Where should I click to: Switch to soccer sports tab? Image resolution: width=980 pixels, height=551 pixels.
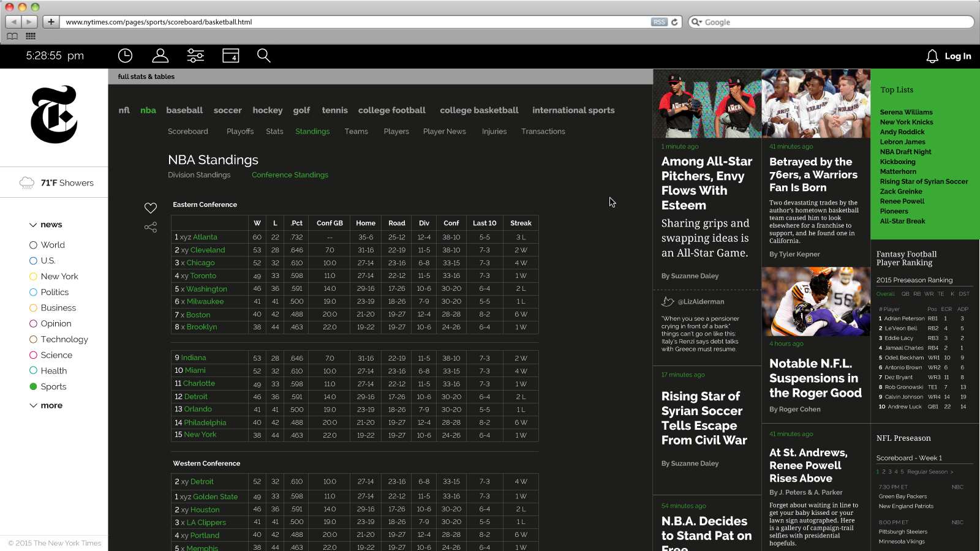pyautogui.click(x=228, y=110)
